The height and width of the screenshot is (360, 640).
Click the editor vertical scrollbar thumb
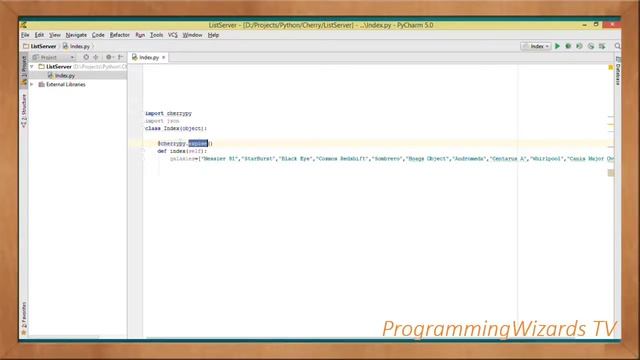click(x=611, y=173)
